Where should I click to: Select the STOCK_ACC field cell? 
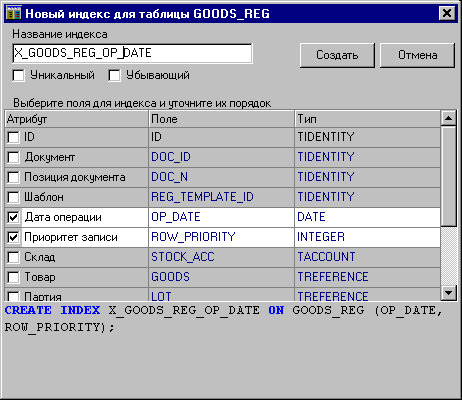click(221, 257)
